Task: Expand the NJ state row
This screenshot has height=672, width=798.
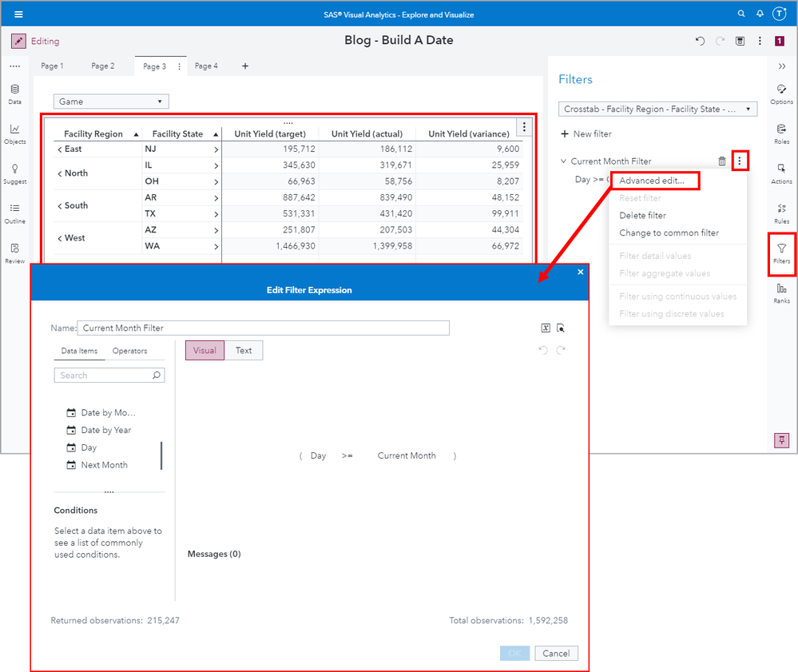Action: click(216, 149)
